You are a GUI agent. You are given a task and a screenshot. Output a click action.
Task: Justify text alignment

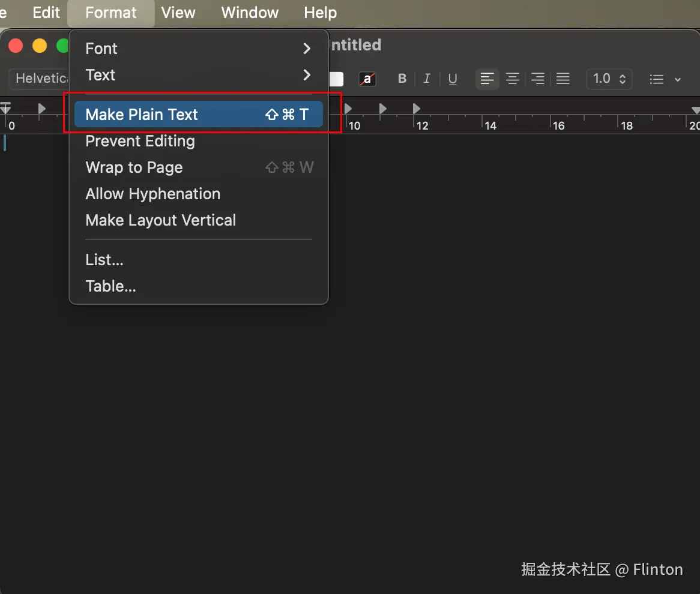563,79
